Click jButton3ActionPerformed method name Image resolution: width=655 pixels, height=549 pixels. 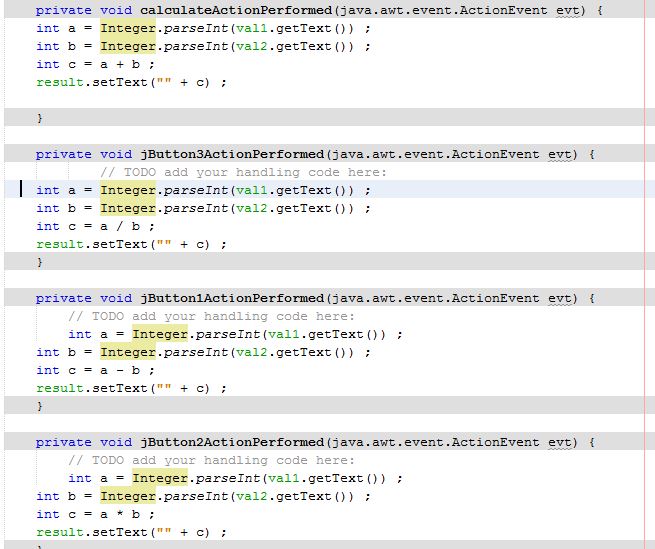click(x=232, y=154)
